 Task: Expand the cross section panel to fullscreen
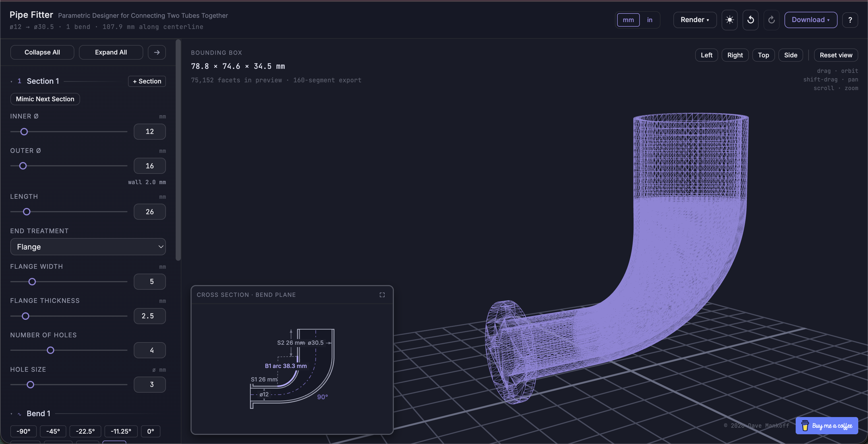pos(382,295)
